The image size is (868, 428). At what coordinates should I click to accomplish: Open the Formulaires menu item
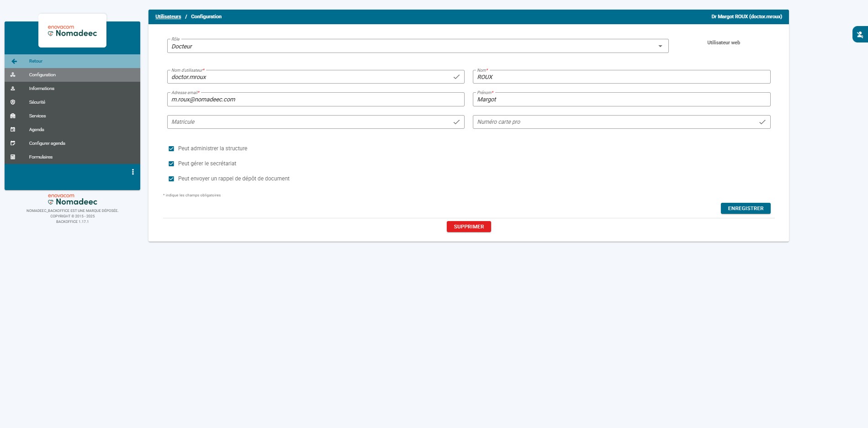click(72, 157)
